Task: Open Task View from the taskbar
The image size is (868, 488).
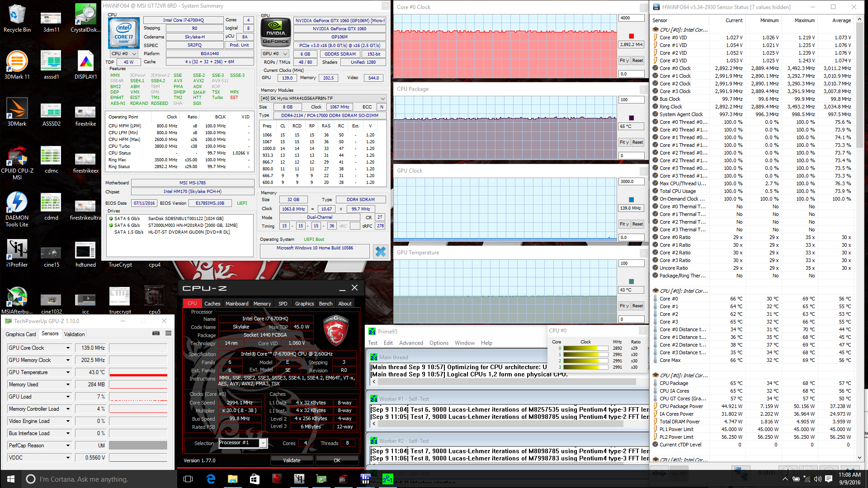Action: 189,479
